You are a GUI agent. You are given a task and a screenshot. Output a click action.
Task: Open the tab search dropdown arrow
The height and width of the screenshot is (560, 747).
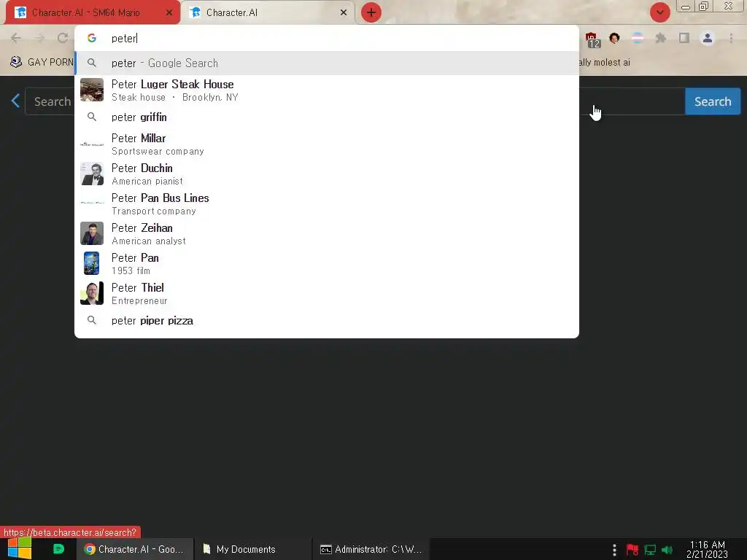(x=659, y=13)
